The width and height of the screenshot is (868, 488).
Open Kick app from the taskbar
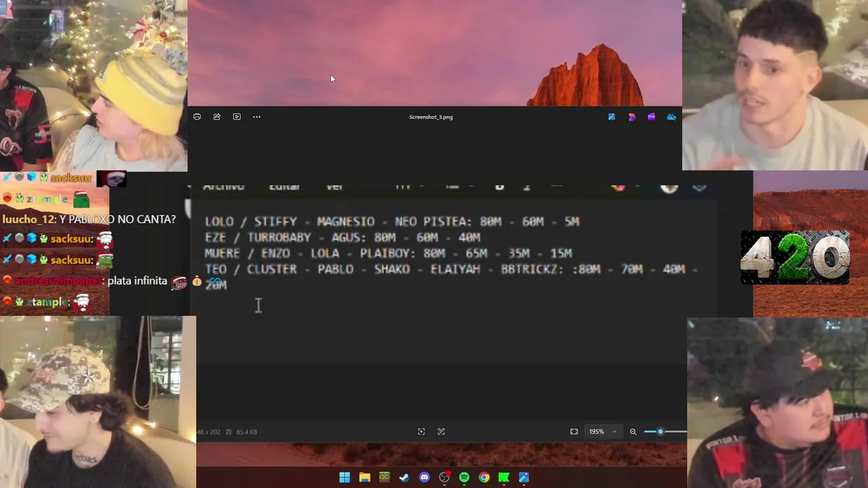pos(504,477)
